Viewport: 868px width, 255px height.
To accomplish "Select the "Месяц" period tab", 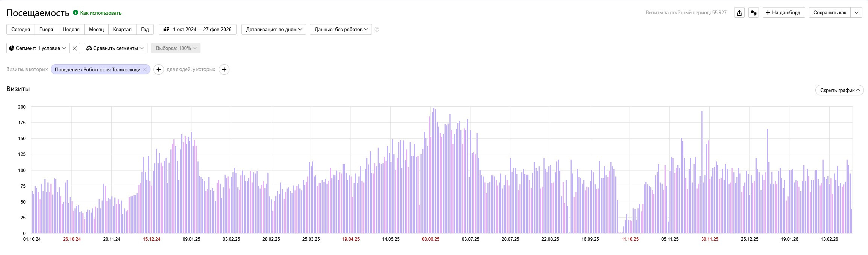I will (x=96, y=29).
